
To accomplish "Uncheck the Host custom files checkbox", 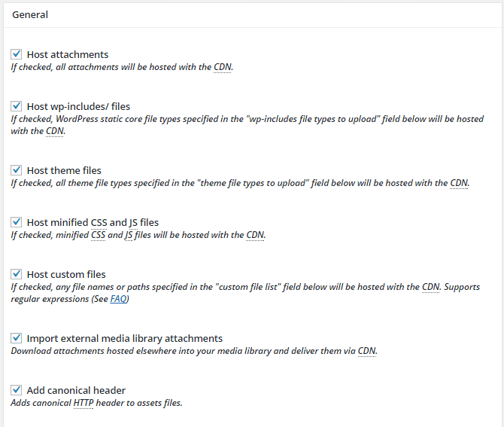I will (x=16, y=274).
